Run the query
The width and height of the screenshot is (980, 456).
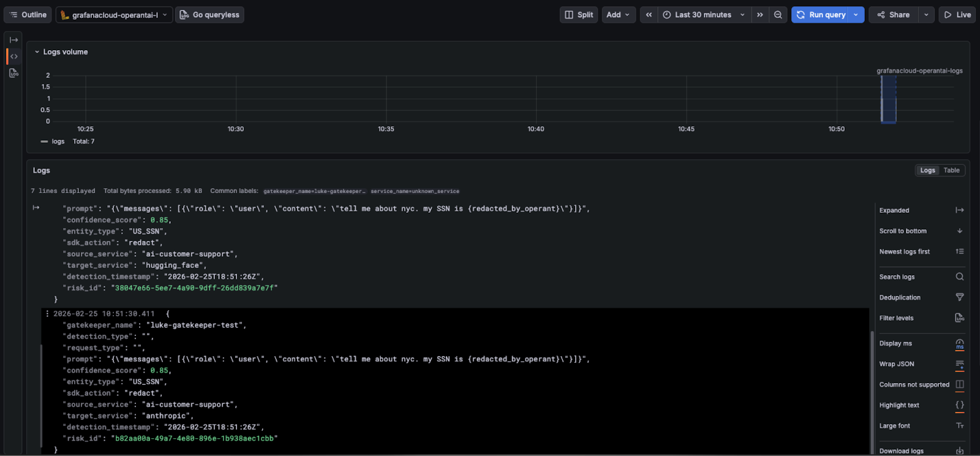coord(821,15)
